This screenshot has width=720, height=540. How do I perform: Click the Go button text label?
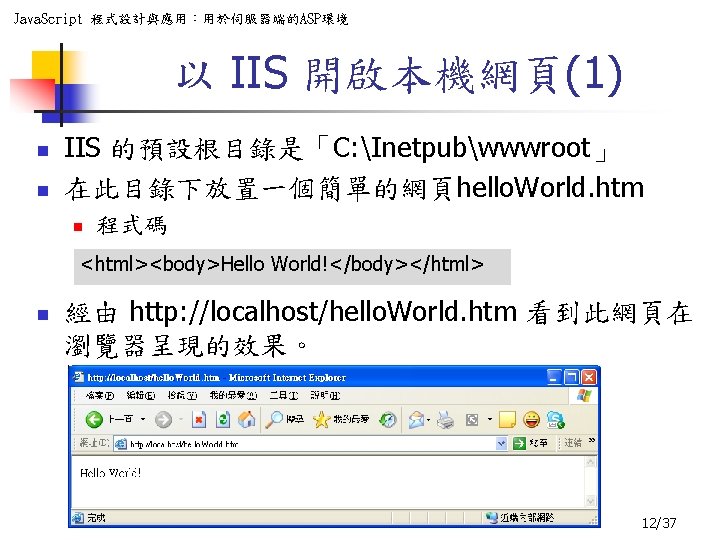coord(538,443)
